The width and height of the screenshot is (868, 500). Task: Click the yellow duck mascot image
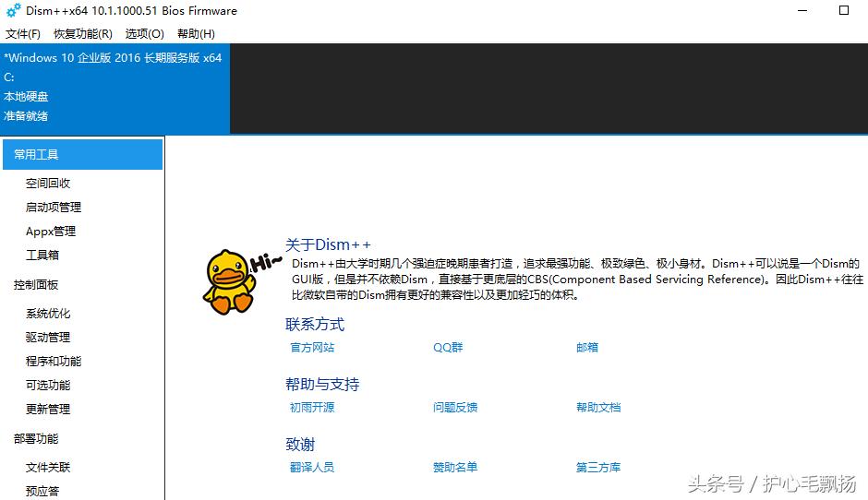(x=230, y=281)
